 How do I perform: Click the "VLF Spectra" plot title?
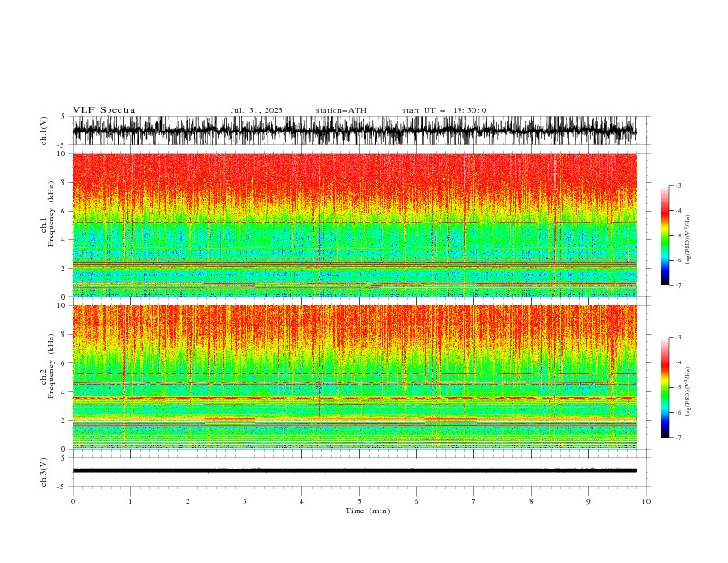[x=104, y=110]
